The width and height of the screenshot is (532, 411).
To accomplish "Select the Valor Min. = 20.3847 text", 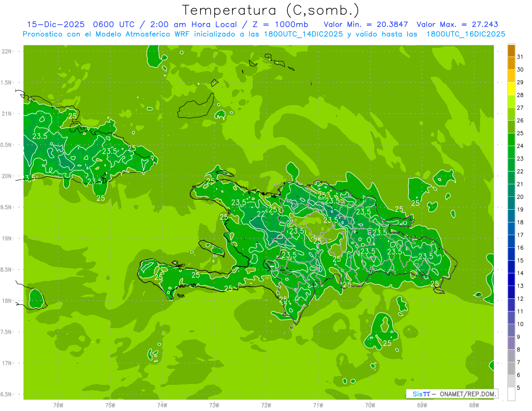I will coord(366,24).
